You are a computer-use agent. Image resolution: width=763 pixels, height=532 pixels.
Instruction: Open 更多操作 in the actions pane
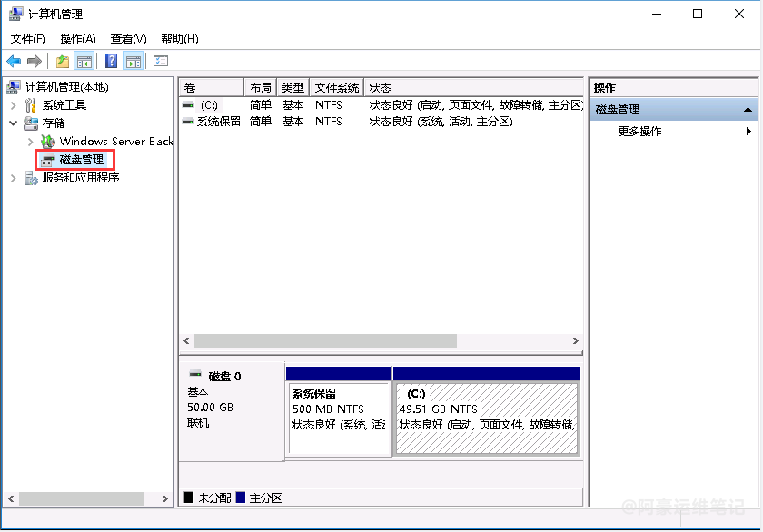point(639,132)
